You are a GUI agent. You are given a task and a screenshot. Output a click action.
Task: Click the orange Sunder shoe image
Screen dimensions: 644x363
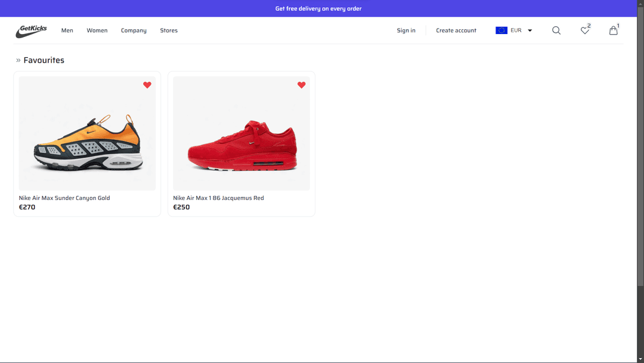coord(87,133)
